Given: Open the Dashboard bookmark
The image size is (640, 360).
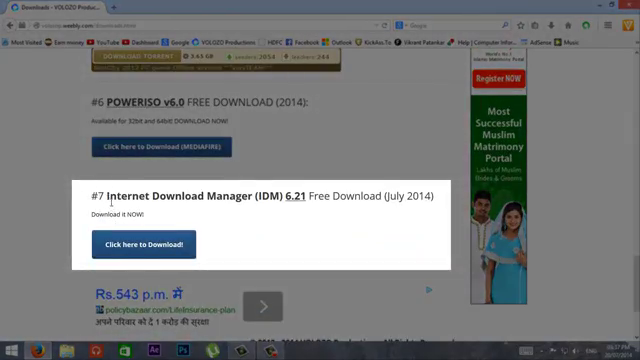Looking at the screenshot, I should point(140,42).
